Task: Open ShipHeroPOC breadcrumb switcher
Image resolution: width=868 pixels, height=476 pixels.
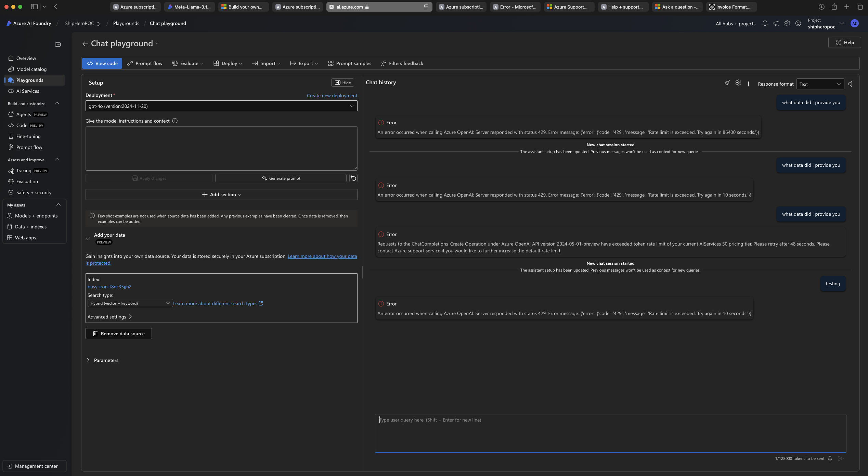Action: pyautogui.click(x=82, y=23)
